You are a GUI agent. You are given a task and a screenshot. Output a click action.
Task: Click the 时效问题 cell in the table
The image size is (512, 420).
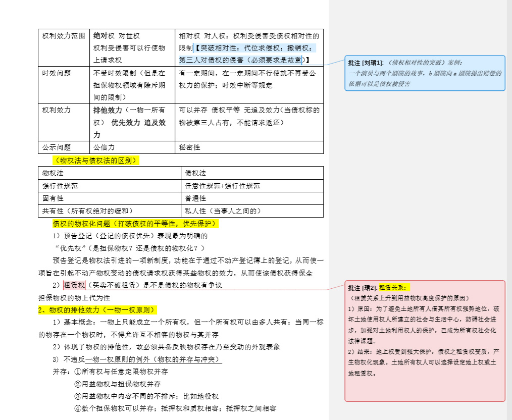pyautogui.click(x=57, y=74)
